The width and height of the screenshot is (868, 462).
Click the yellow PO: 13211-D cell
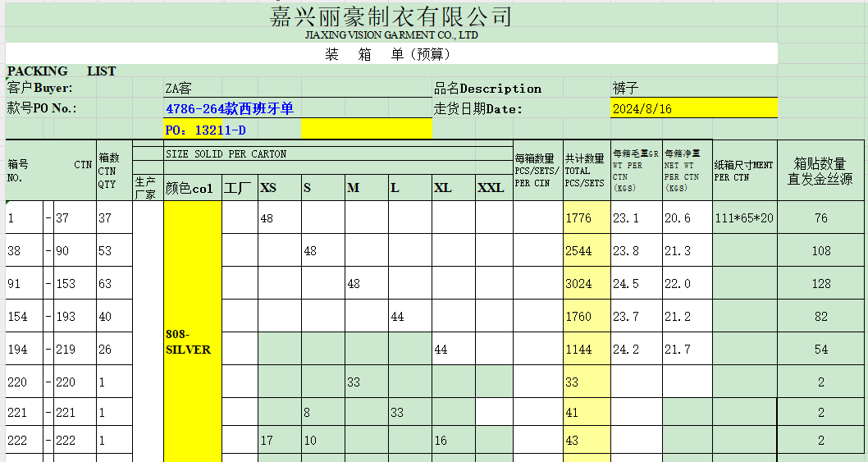[x=205, y=130]
